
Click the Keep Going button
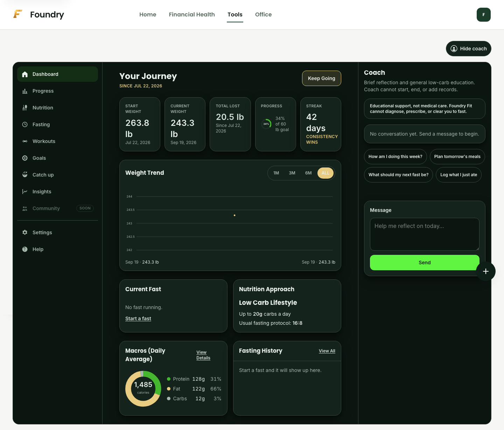pyautogui.click(x=322, y=78)
